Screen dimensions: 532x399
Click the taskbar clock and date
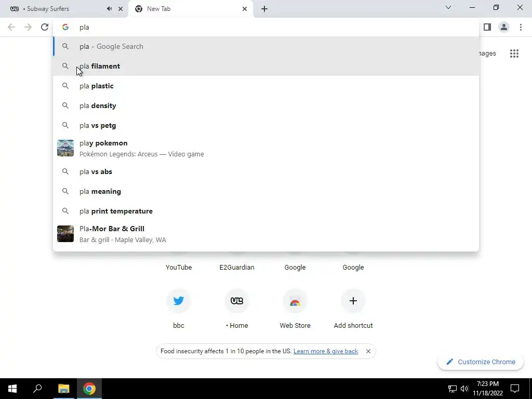pyautogui.click(x=487, y=389)
